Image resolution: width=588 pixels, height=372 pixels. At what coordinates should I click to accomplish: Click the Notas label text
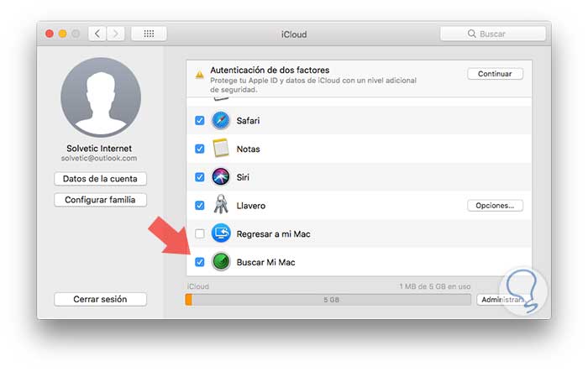click(249, 149)
